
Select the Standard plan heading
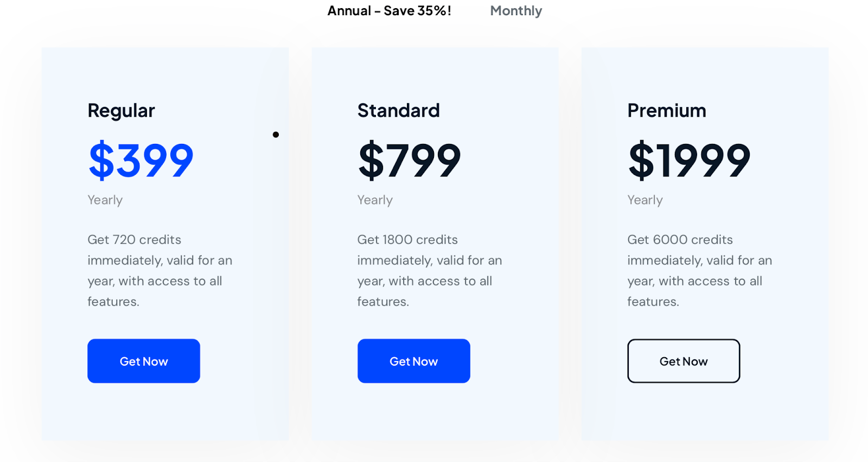tap(399, 110)
